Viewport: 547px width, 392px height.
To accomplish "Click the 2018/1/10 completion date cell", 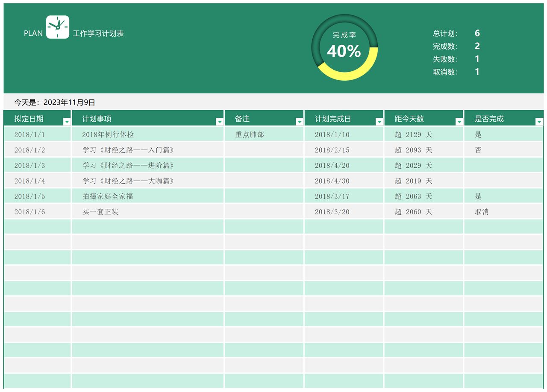I will pos(332,134).
